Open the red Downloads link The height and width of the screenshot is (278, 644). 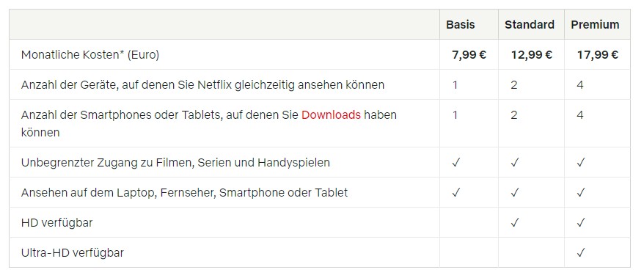click(331, 115)
